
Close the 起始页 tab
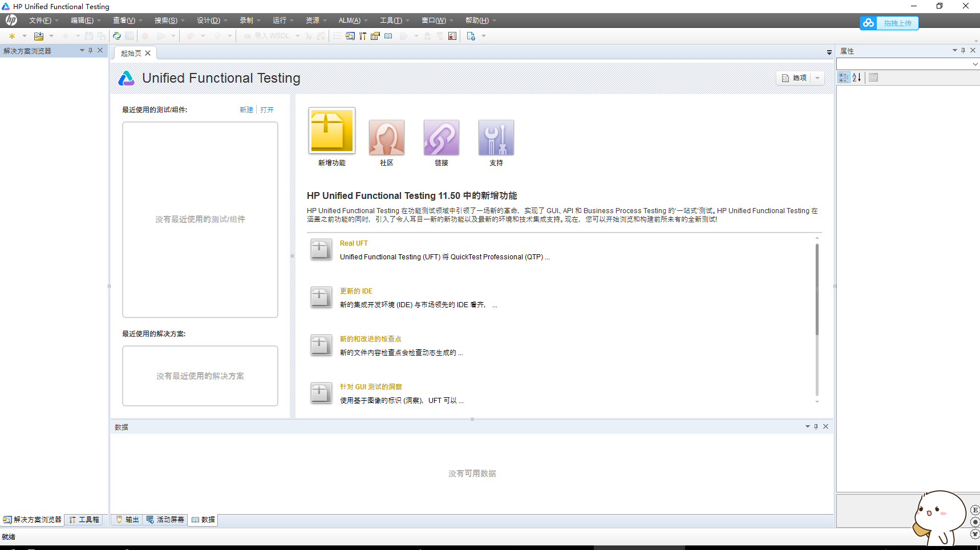[x=148, y=53]
